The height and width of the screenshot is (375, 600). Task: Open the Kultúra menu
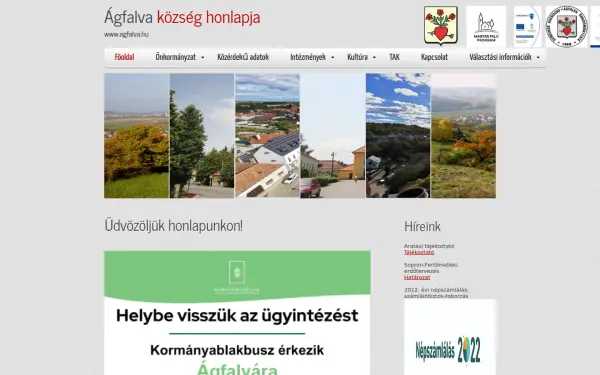point(357,57)
